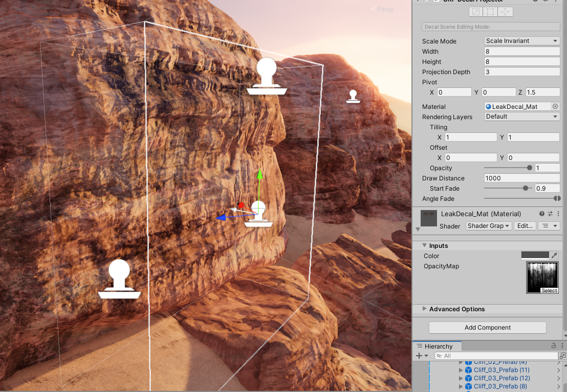The height and width of the screenshot is (392, 567).
Task: Toggle the Hierarchy panel lock icon
Action: (x=554, y=346)
